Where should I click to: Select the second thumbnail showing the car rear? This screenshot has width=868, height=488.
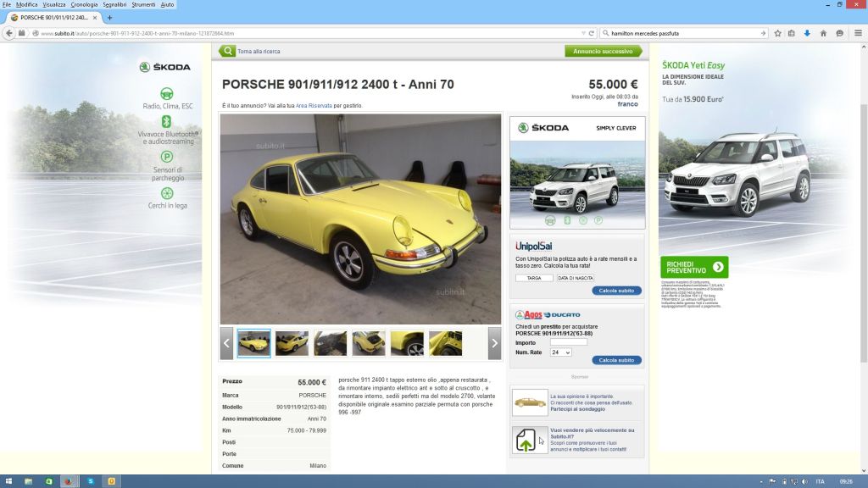click(292, 343)
